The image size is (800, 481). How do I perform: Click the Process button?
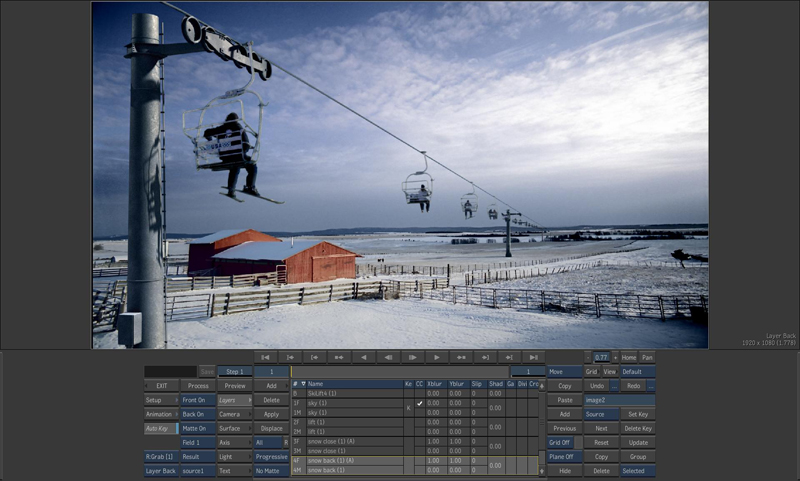198,385
